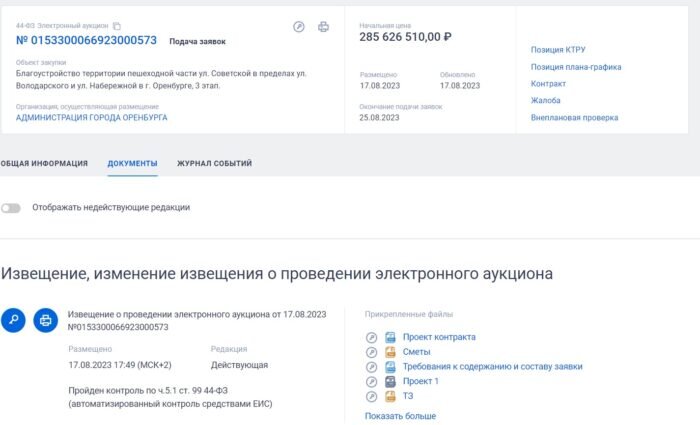Open АДМИНИСТРАЦИЯ ГОРОДА ОРЕНБУРГА organization link
Screen dimensions: 700x425
tap(92, 117)
